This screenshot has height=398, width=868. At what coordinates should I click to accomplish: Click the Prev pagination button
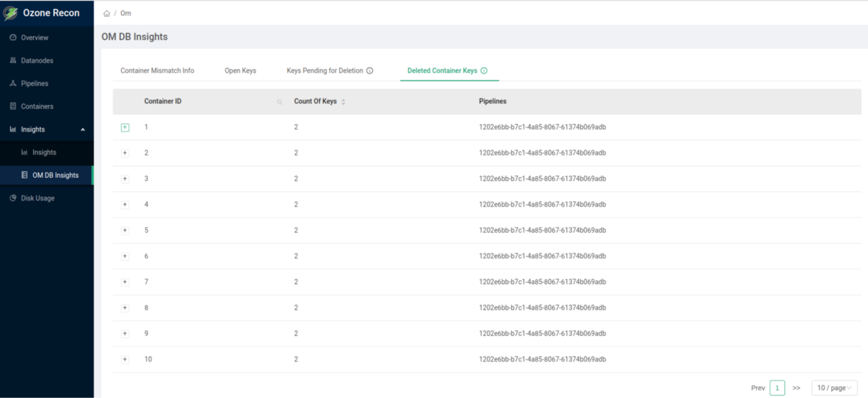point(758,388)
